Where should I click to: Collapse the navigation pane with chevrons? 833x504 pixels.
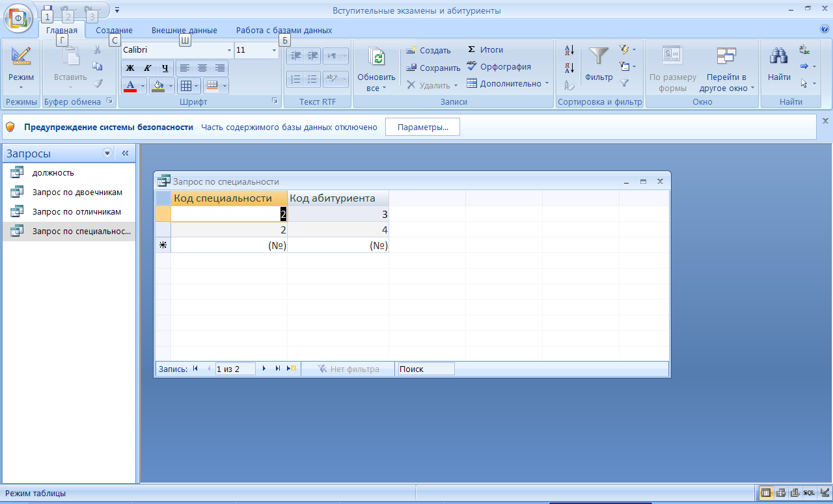tap(125, 153)
